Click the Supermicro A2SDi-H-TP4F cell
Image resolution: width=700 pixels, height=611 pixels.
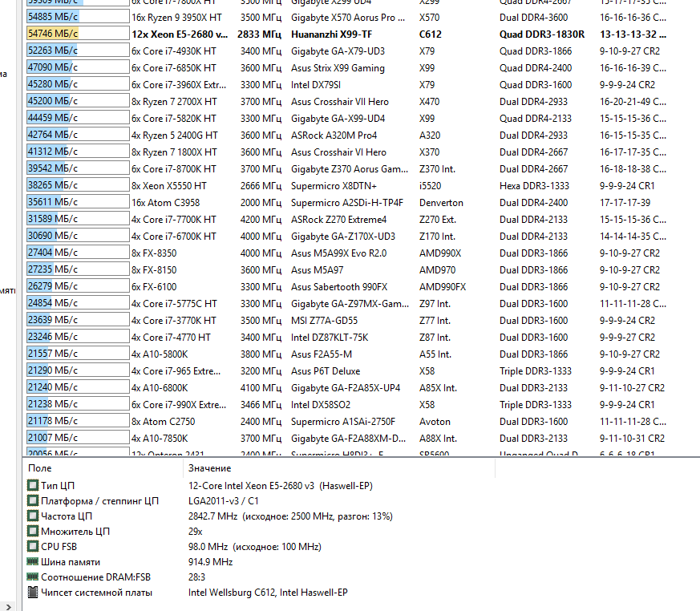tap(347, 203)
